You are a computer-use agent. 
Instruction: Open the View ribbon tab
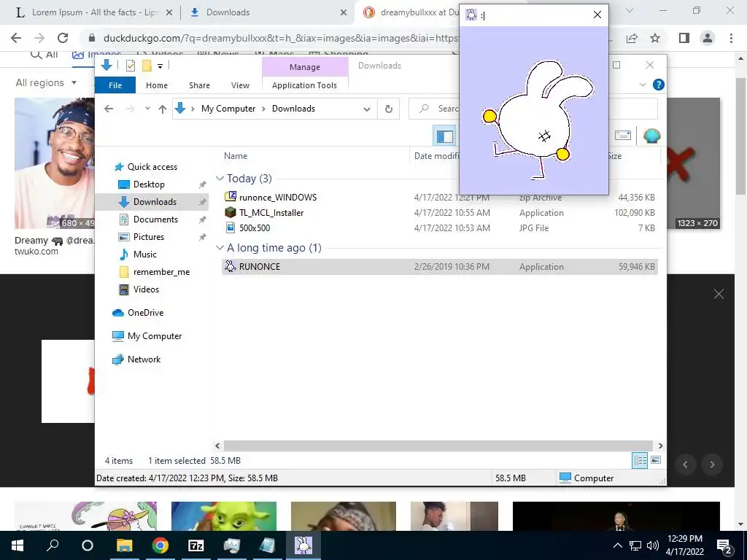click(240, 85)
